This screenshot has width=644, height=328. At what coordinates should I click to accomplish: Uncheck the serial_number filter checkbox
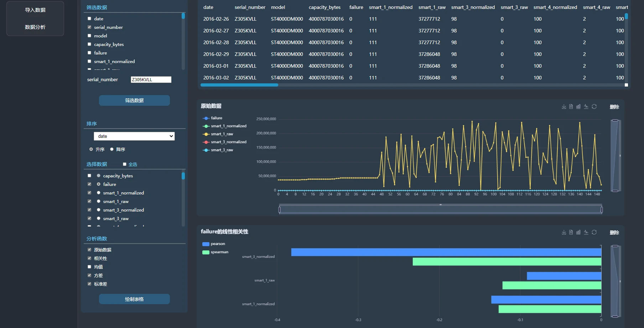[89, 27]
